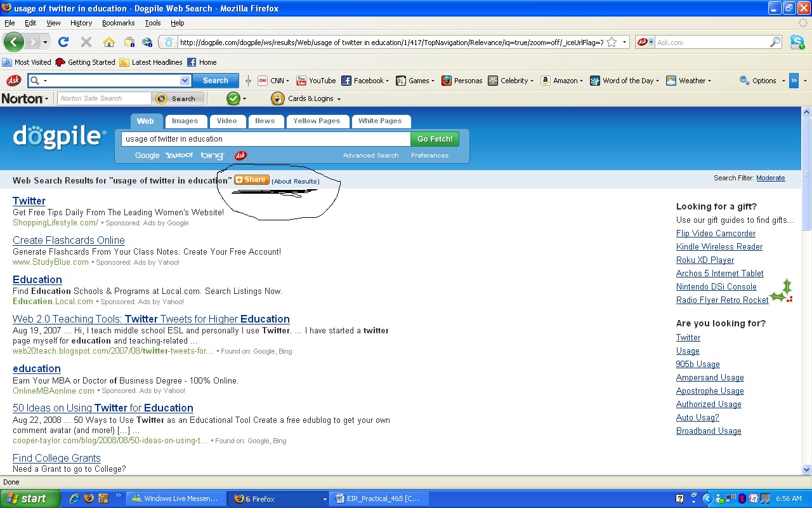Expand the Celebrity toolbar dropdown
Viewport: 812px width, 508px height.
pyautogui.click(x=532, y=81)
